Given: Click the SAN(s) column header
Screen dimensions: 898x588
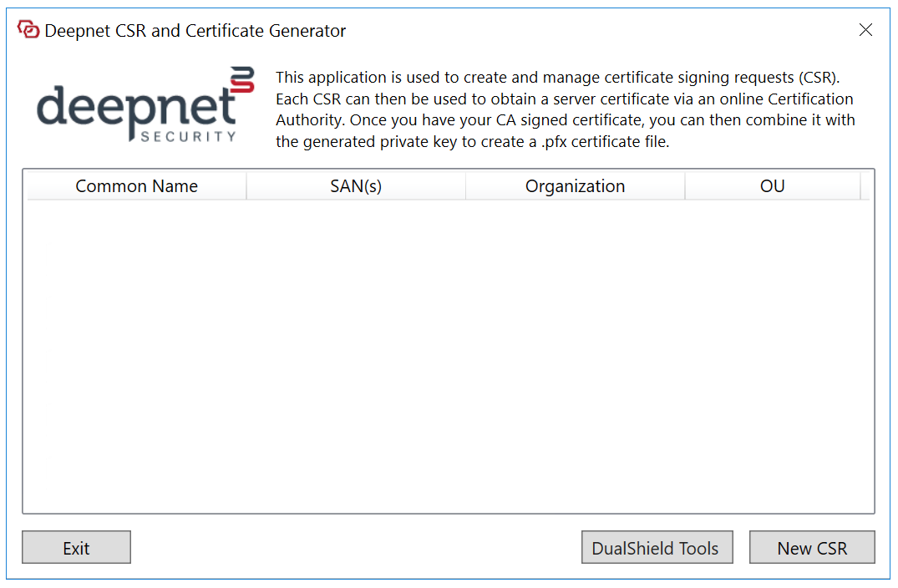Looking at the screenshot, I should click(x=356, y=186).
